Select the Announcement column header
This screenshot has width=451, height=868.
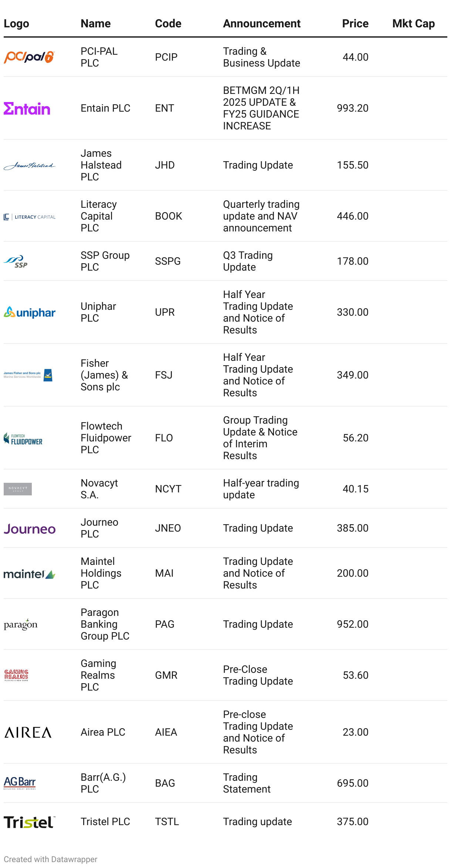click(x=262, y=24)
